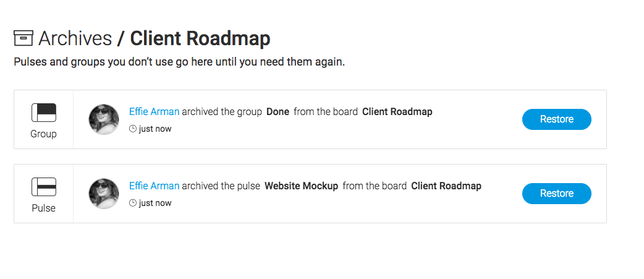
Task: Click the Pulse label under icon
Action: 43,208
